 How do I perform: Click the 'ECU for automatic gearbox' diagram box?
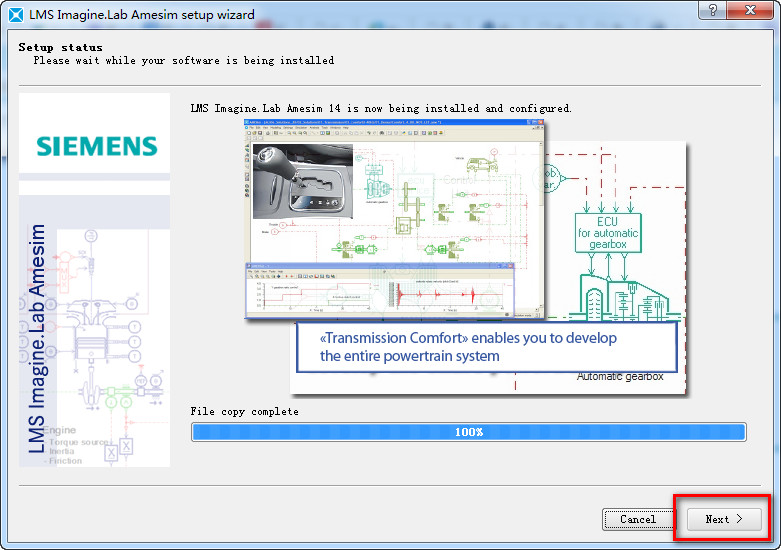(x=608, y=233)
